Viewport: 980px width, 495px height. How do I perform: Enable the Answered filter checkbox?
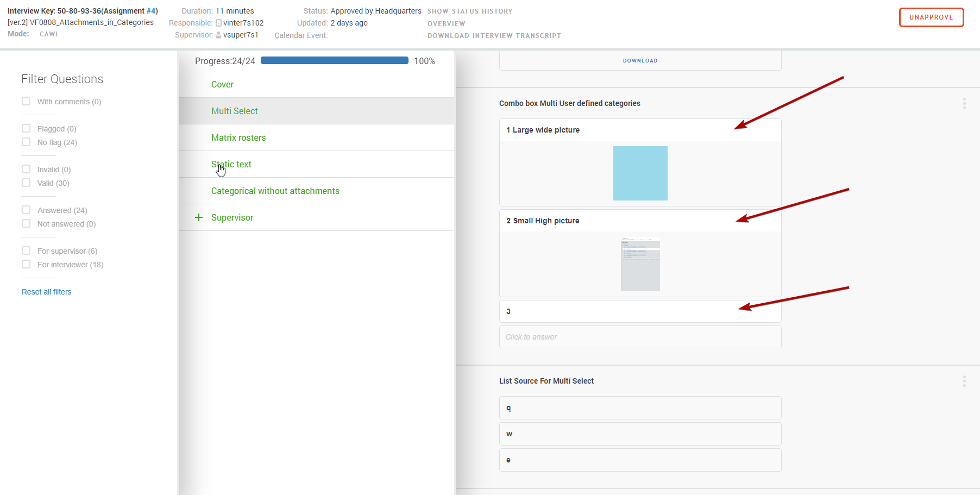tap(26, 210)
